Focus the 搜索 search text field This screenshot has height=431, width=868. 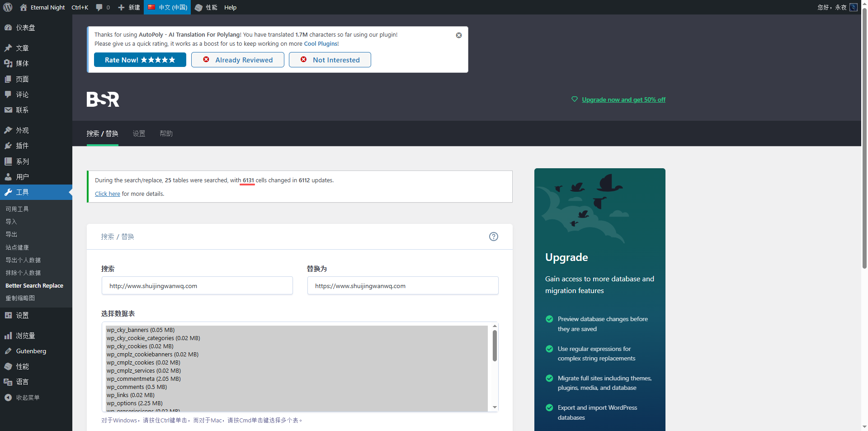click(x=197, y=286)
